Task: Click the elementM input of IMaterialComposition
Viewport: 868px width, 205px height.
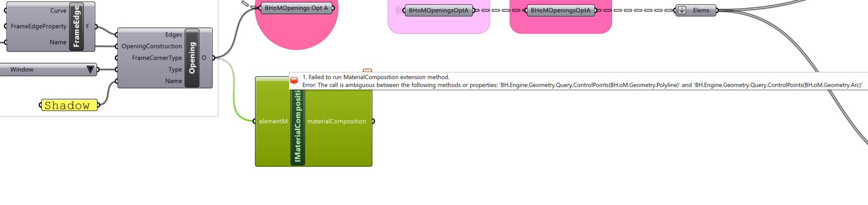Action: (273, 121)
